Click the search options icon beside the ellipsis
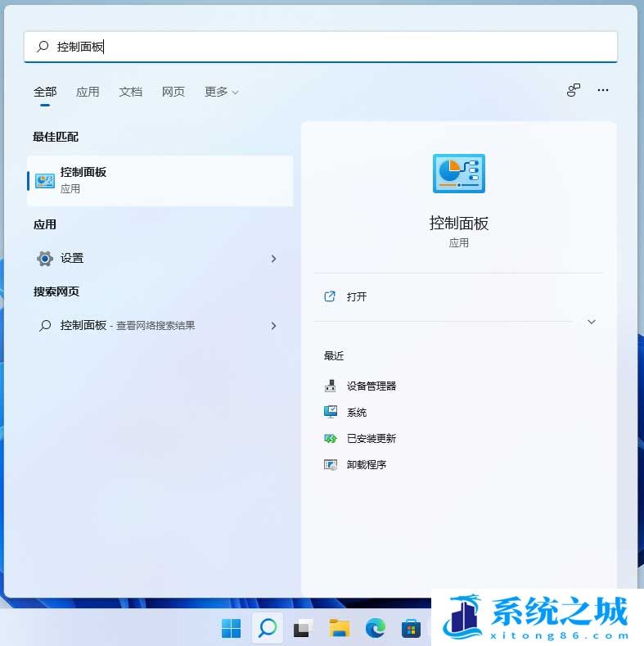 [x=573, y=91]
